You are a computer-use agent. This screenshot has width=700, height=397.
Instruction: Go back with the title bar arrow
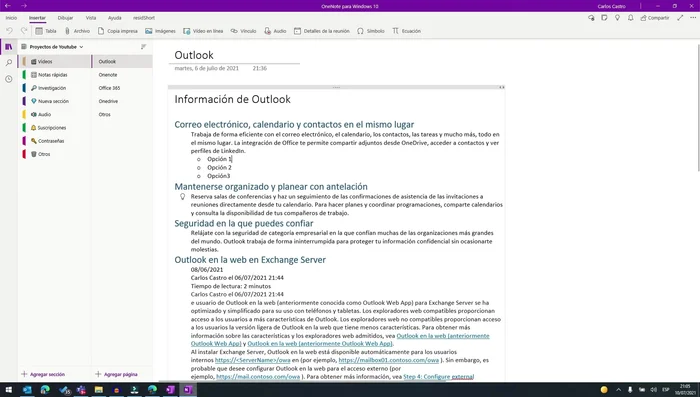click(x=8, y=6)
